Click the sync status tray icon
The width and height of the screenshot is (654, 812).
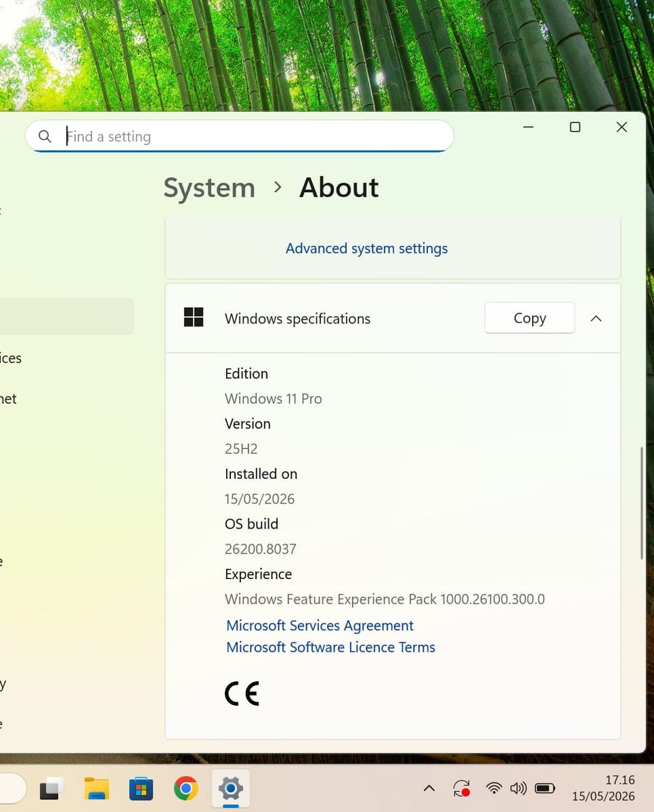[461, 789]
